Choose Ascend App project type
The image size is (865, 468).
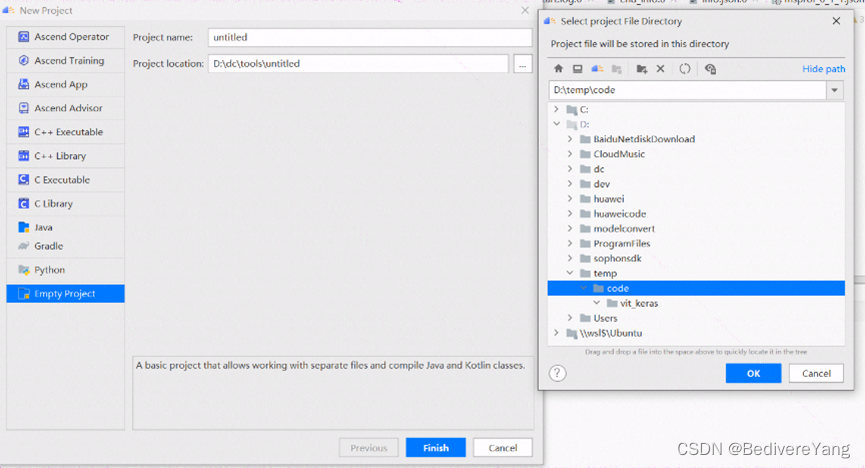point(66,84)
